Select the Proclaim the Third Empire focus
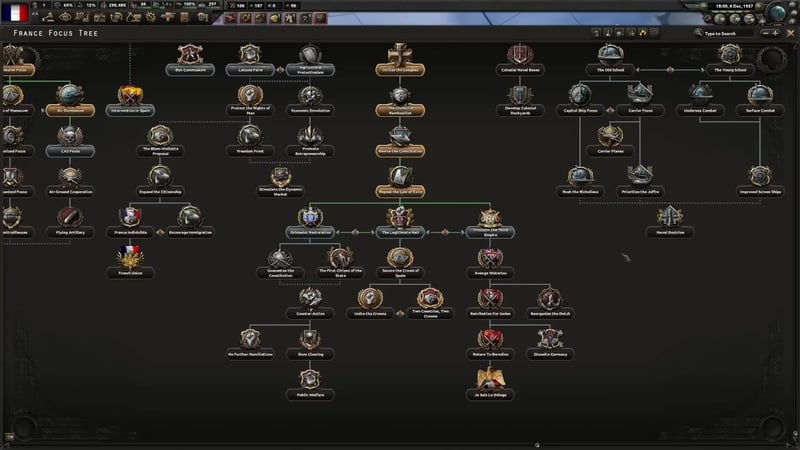The image size is (800, 450). (490, 222)
